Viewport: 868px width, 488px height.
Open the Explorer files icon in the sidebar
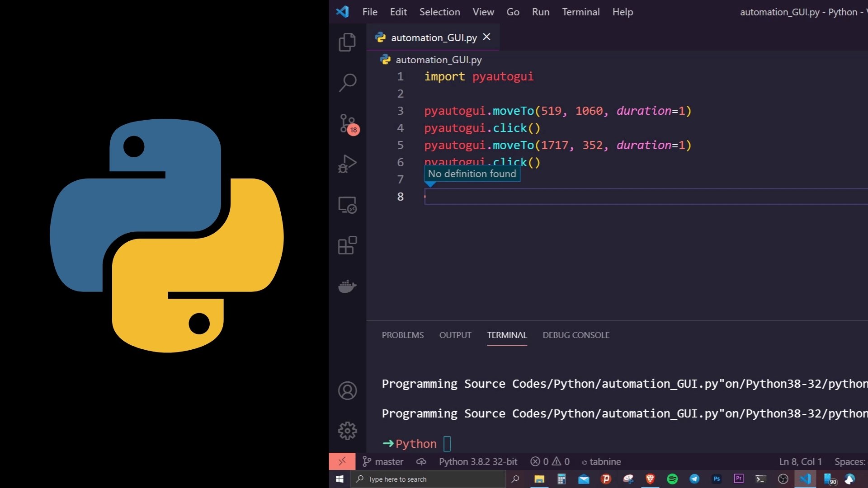pyautogui.click(x=347, y=42)
